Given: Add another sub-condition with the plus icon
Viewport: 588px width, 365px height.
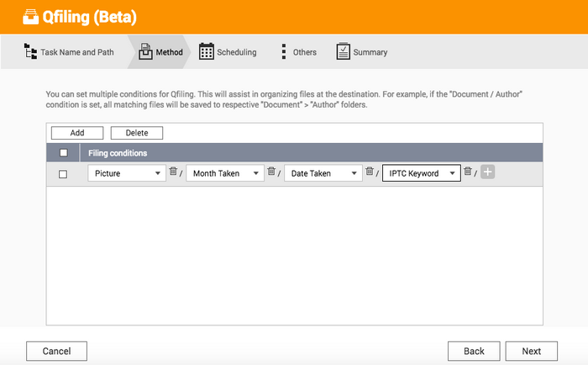Looking at the screenshot, I should (x=487, y=172).
